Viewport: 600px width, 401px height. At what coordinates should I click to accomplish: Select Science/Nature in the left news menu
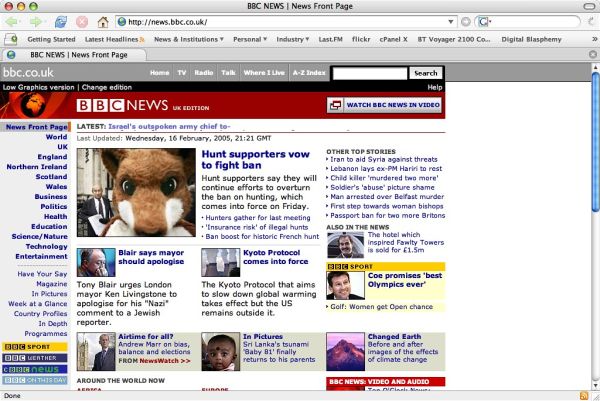click(39, 236)
